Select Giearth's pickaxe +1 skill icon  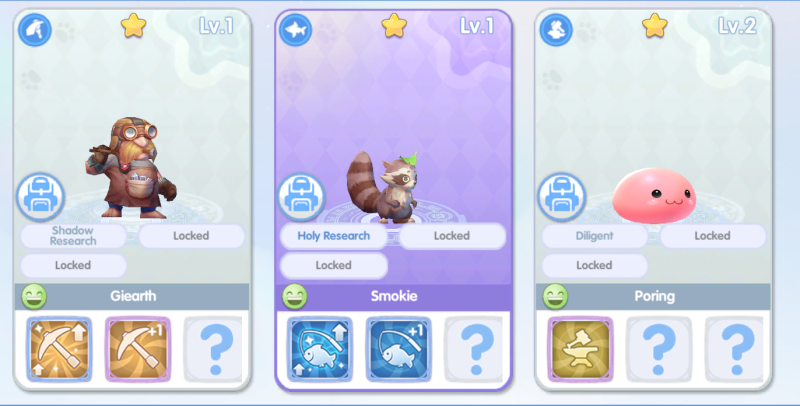click(x=138, y=349)
